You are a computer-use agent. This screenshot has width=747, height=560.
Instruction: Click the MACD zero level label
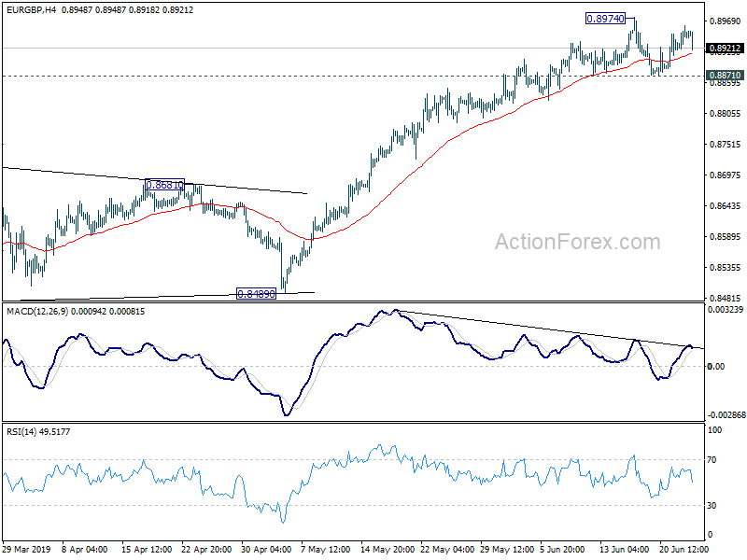coord(716,366)
